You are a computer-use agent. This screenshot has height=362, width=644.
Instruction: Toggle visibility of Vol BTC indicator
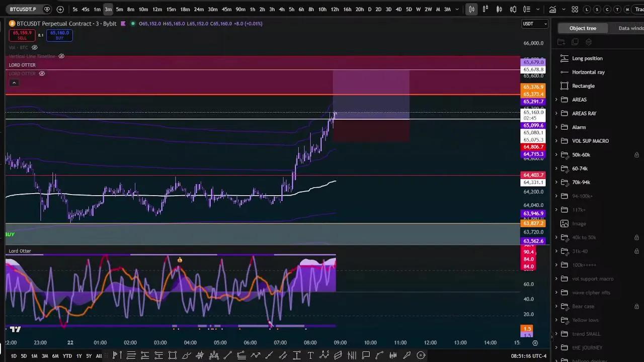pos(35,48)
